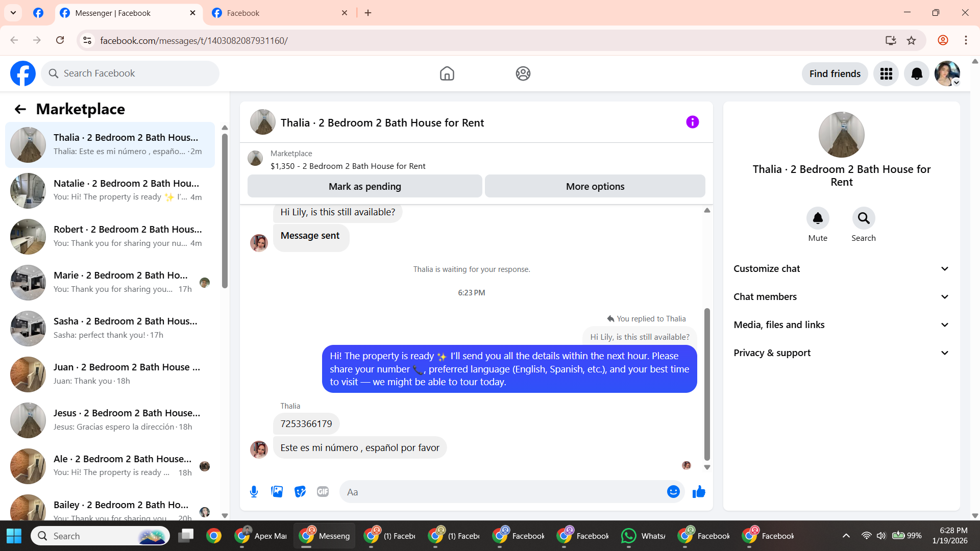Click the voice clip microphone icon
The width and height of the screenshot is (980, 551).
pos(254,492)
